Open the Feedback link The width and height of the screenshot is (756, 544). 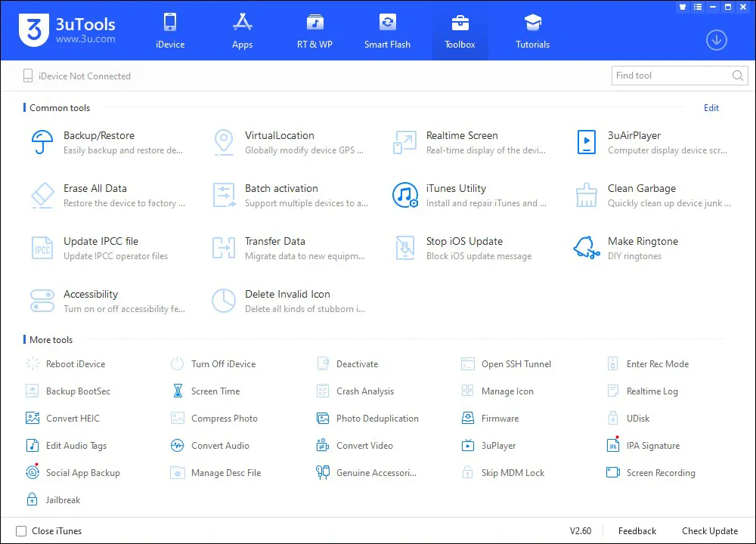coord(637,531)
